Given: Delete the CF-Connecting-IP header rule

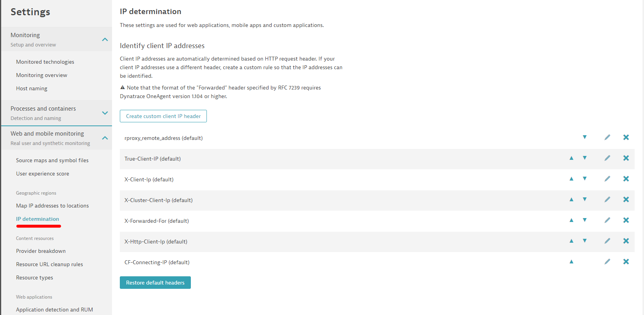Looking at the screenshot, I should tap(626, 261).
